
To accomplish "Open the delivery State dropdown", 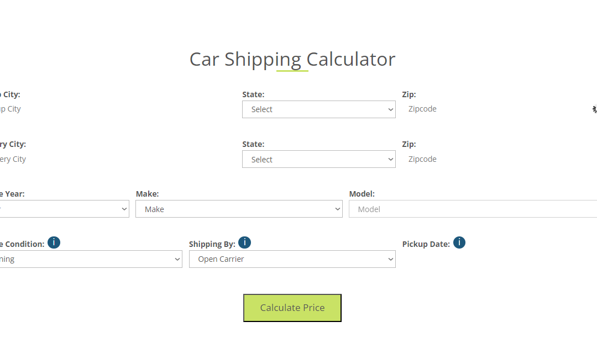I will [x=318, y=159].
